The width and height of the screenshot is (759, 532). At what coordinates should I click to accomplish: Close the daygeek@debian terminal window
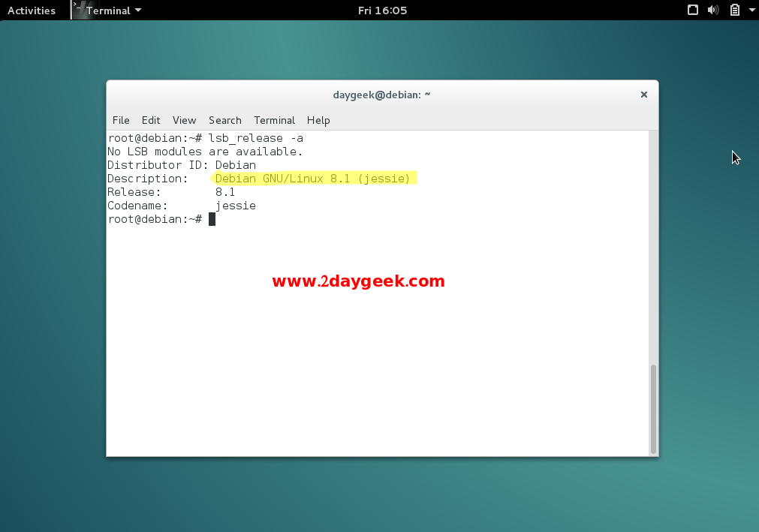tap(643, 95)
